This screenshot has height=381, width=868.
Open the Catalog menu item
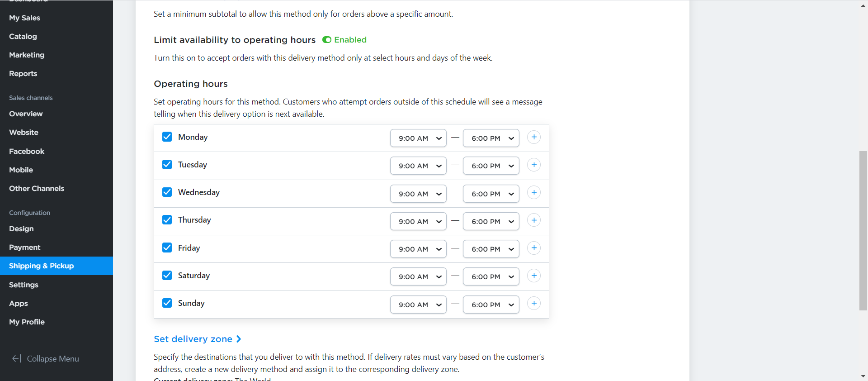click(x=23, y=36)
